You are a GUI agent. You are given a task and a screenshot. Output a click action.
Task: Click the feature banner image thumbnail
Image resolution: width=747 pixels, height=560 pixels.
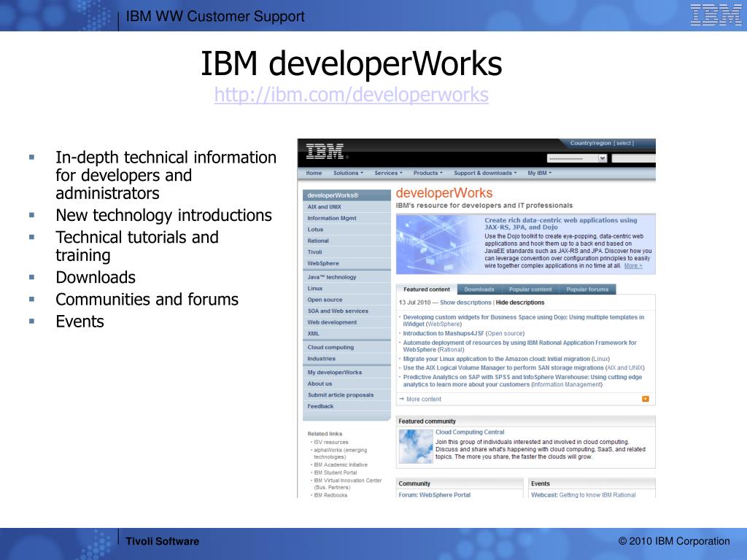[x=438, y=244]
